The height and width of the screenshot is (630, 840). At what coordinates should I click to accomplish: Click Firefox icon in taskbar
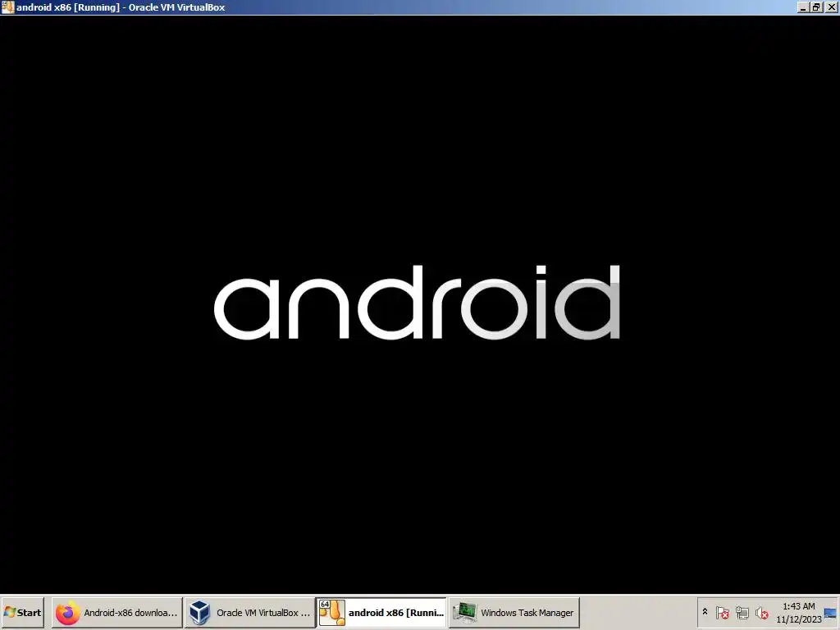click(x=67, y=613)
